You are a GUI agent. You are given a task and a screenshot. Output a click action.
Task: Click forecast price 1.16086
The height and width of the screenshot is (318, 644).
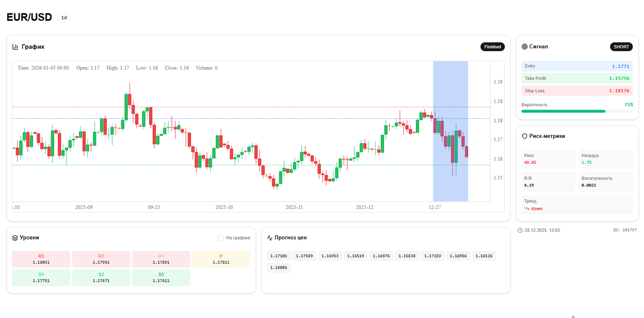coord(279,268)
